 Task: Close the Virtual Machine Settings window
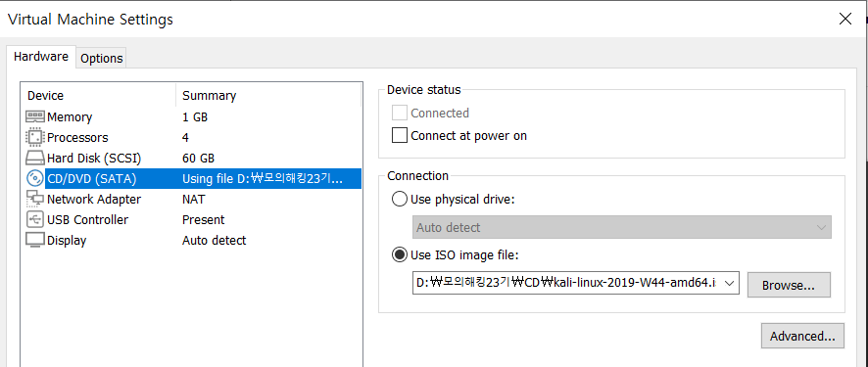(x=845, y=20)
